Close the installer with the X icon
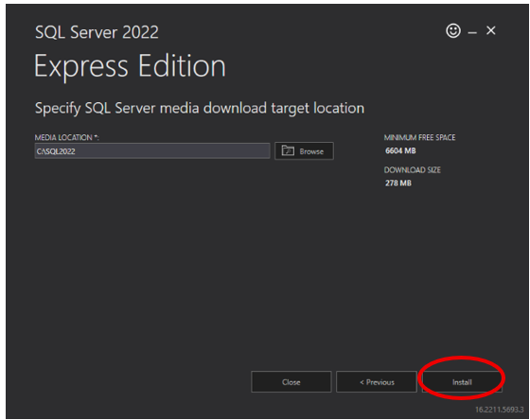530x420 pixels. point(491,31)
